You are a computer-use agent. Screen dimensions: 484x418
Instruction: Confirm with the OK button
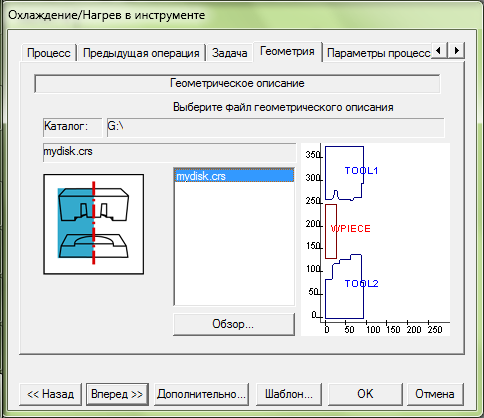365,394
